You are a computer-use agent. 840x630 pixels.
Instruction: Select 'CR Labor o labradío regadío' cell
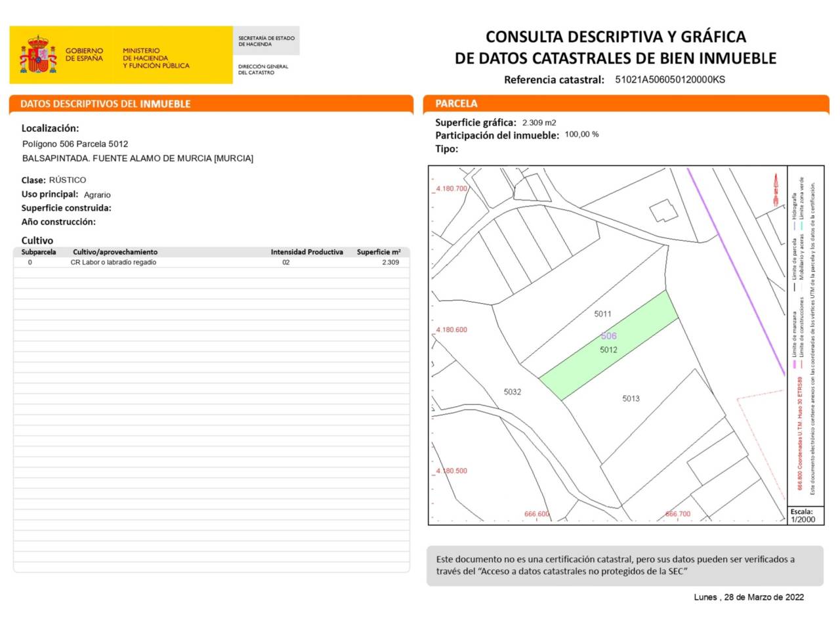click(114, 262)
